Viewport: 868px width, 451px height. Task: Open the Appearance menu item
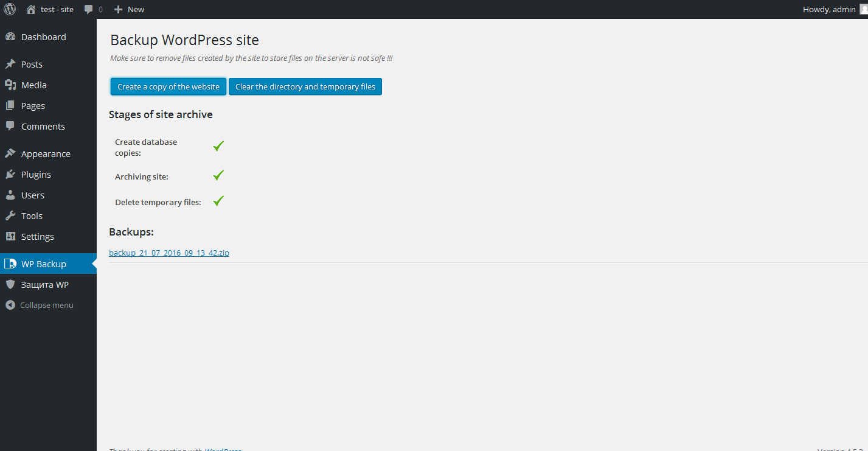pos(48,154)
